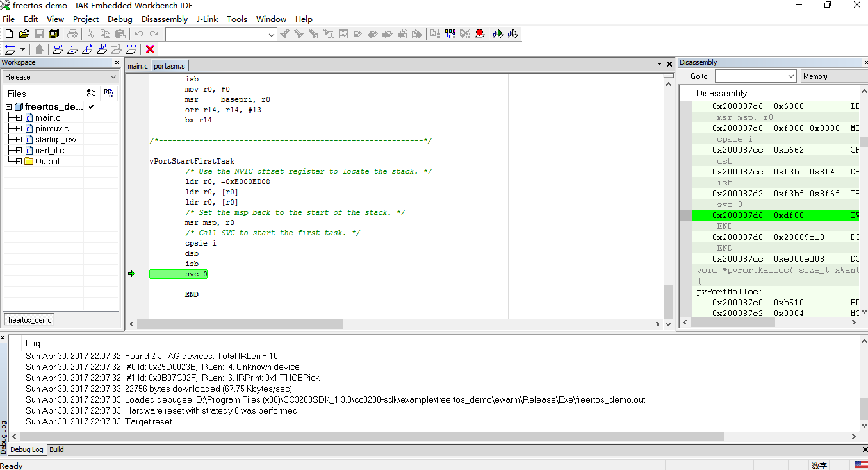868x470 pixels.
Task: Collapse the freertos_demo project node
Action: (x=9, y=107)
